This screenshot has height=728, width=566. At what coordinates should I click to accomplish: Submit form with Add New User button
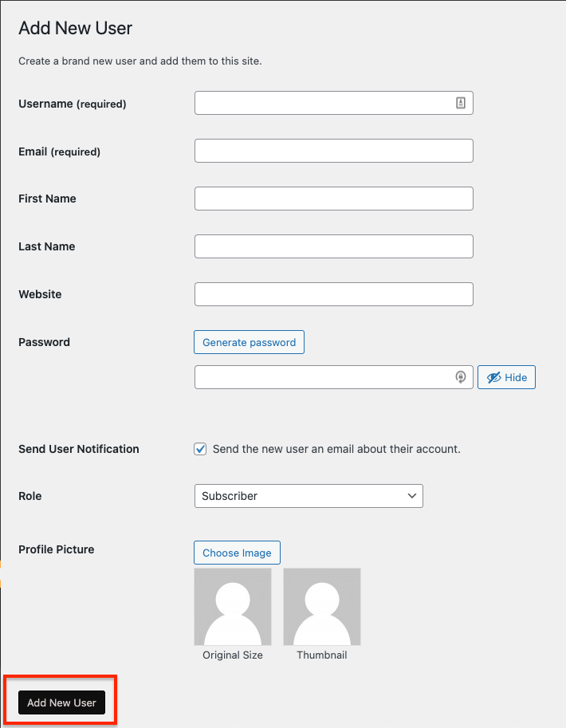pos(61,702)
